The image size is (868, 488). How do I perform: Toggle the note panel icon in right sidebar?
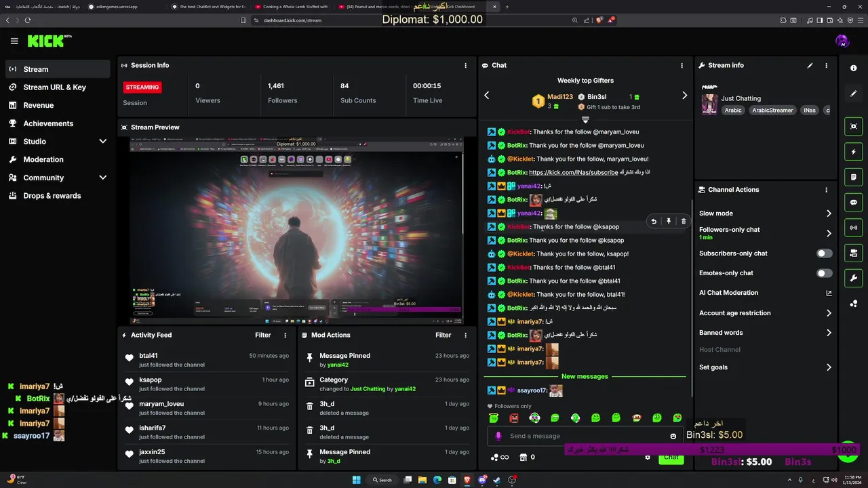pyautogui.click(x=854, y=177)
